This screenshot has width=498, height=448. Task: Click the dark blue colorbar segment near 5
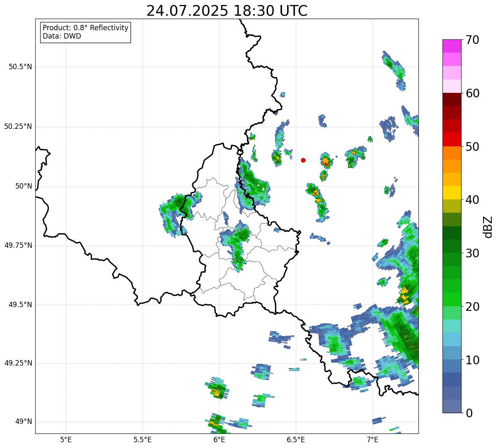(452, 380)
